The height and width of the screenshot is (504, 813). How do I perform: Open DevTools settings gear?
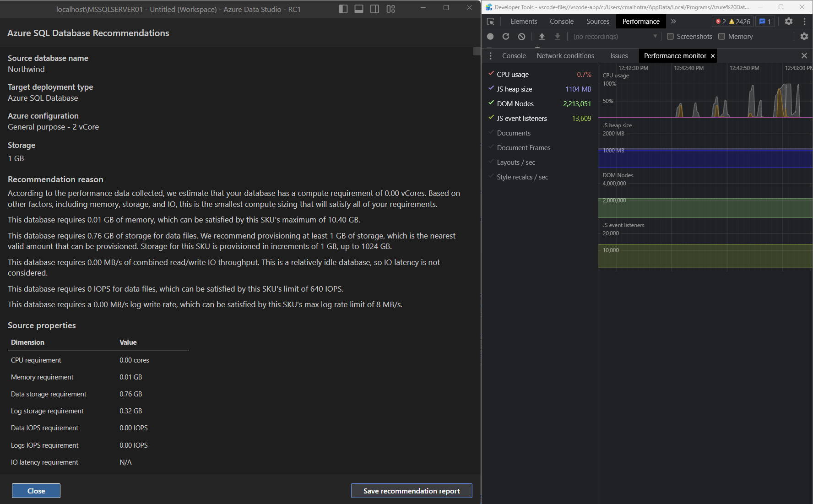click(x=788, y=22)
